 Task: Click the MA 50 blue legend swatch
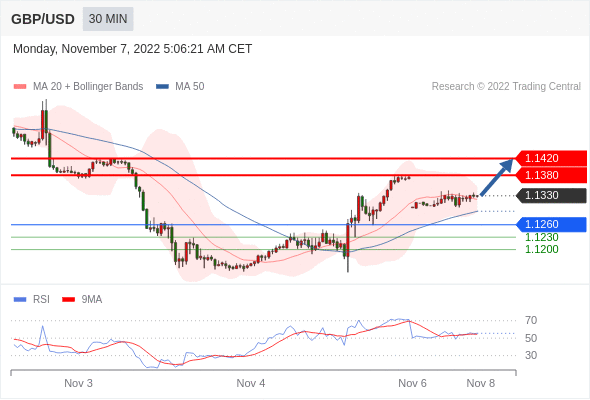(162, 87)
